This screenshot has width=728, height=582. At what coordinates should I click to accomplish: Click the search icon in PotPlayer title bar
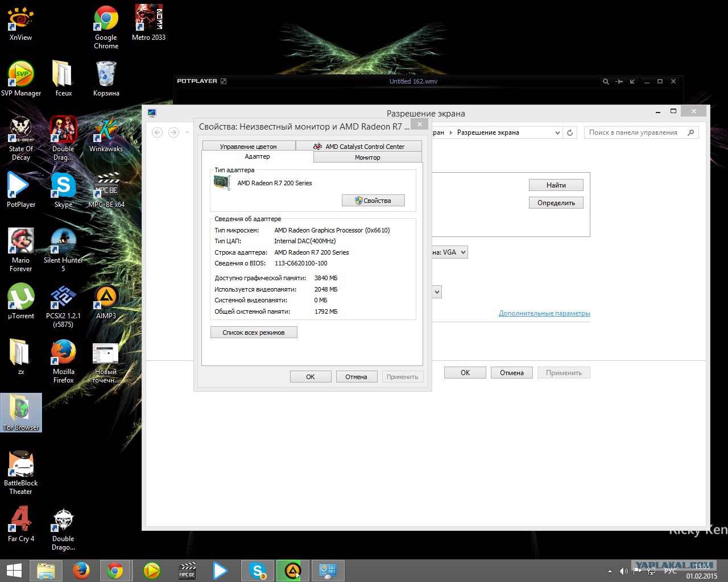[606, 81]
